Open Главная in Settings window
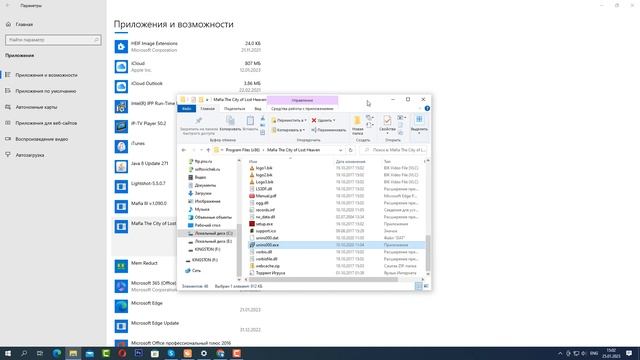 [x=24, y=24]
